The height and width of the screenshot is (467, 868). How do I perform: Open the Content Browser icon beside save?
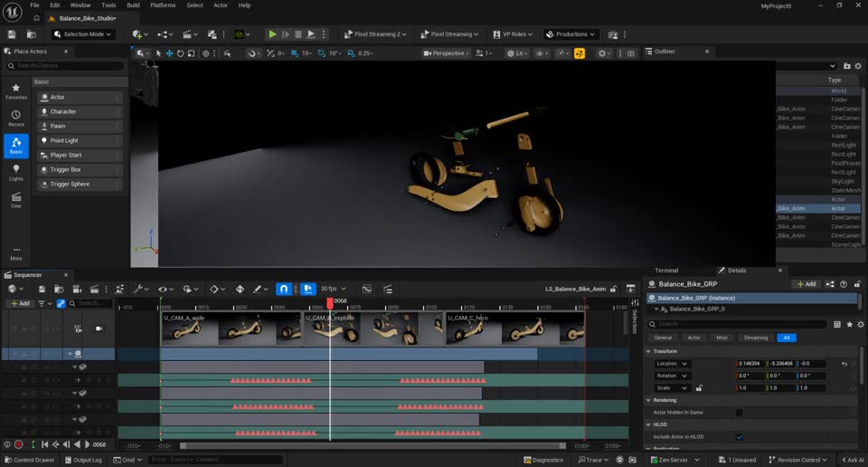coord(32,34)
